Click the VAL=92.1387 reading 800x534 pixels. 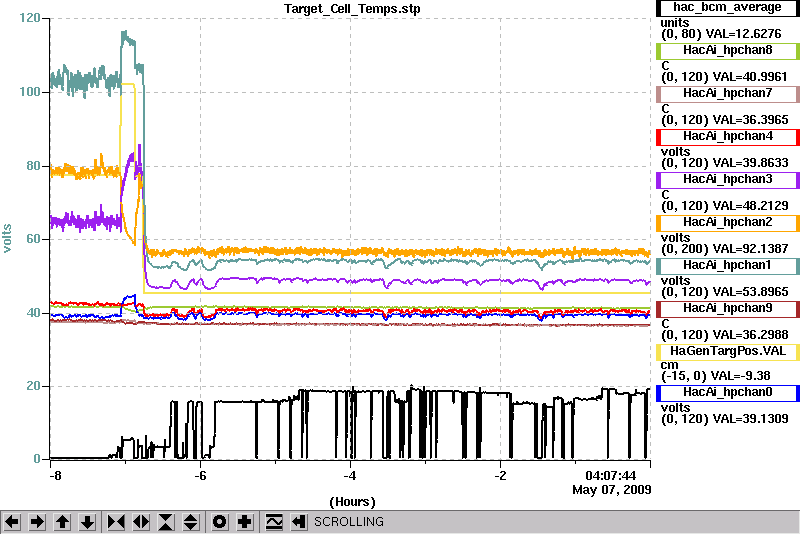[751, 248]
